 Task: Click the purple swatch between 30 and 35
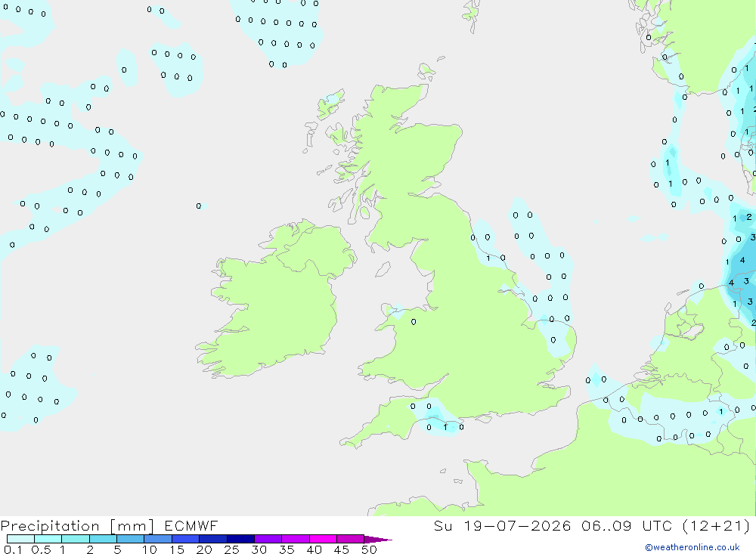[268, 539]
